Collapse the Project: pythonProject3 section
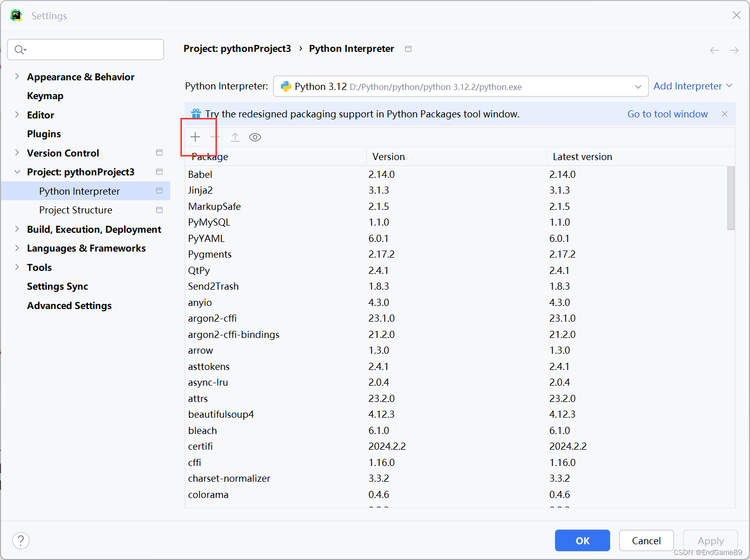The height and width of the screenshot is (560, 750). pos(17,172)
